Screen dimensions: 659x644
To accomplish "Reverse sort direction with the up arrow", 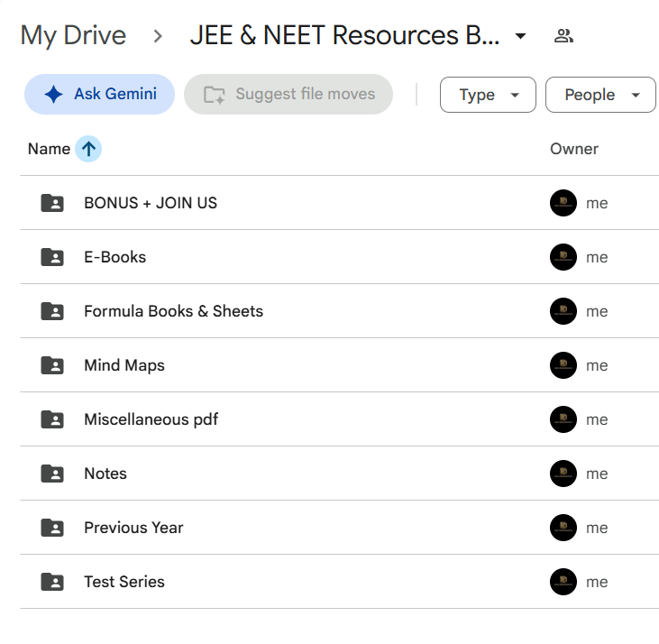I will click(x=88, y=149).
